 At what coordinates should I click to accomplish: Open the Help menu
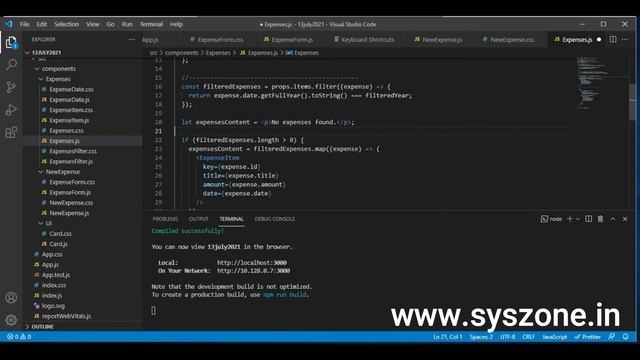click(176, 24)
